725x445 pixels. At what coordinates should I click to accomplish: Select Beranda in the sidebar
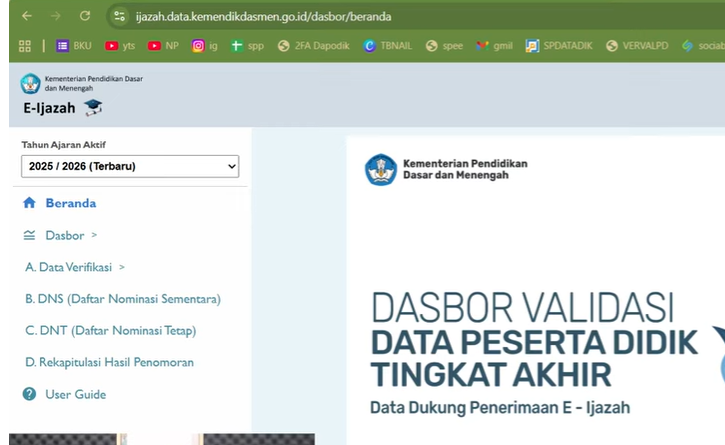coord(71,204)
